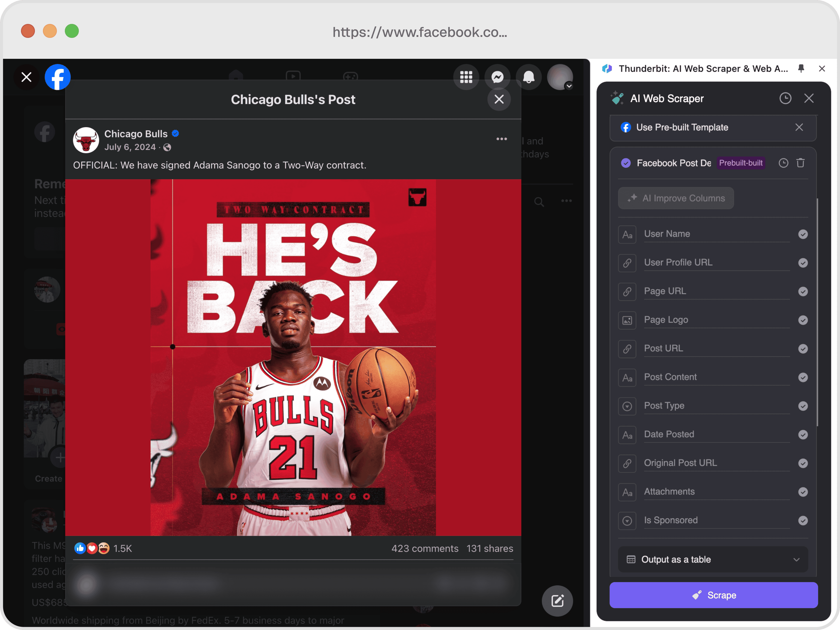Open the Adama Sanogo post image
Image resolution: width=840 pixels, height=630 pixels.
pyautogui.click(x=293, y=358)
